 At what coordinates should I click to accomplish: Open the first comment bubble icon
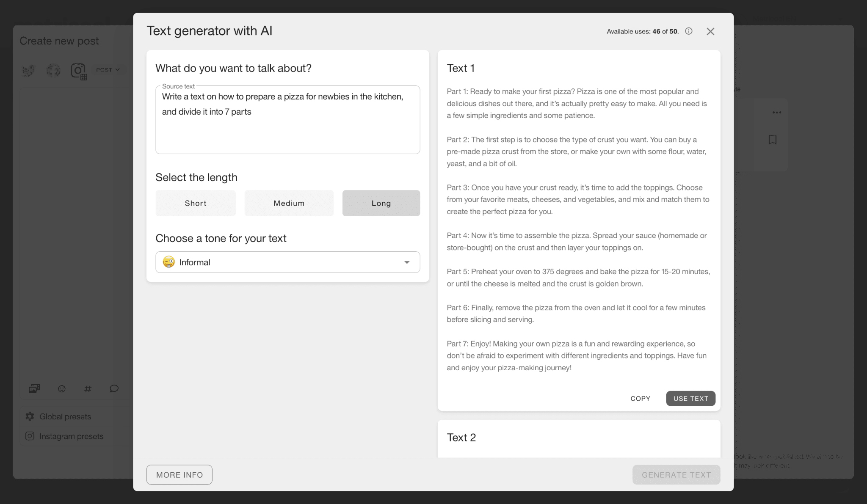(114, 388)
